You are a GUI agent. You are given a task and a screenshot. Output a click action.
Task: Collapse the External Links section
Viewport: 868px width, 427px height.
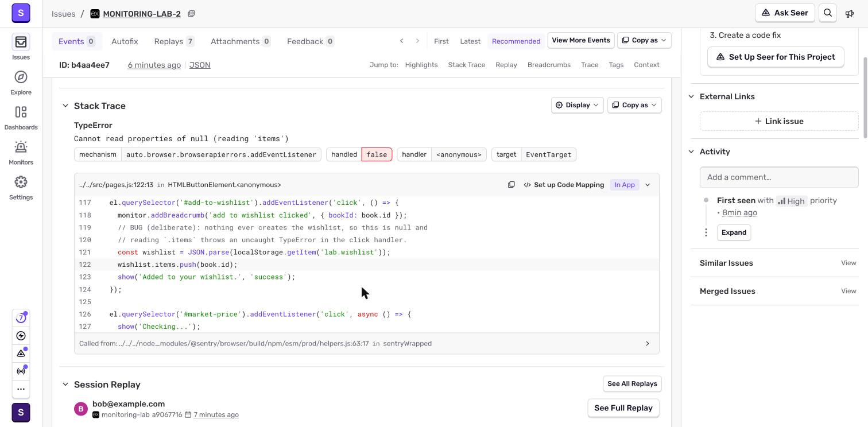pos(691,96)
